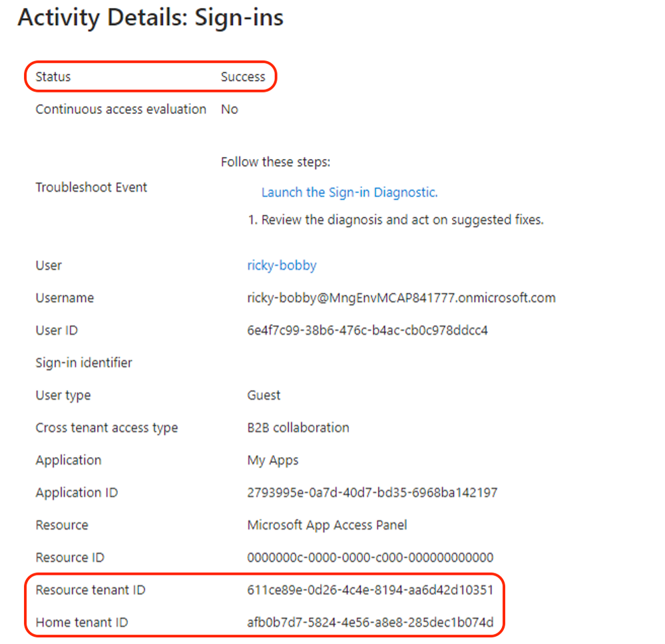The image size is (665, 644).
Task: Open the ricky-bobby user link
Action: [x=282, y=265]
